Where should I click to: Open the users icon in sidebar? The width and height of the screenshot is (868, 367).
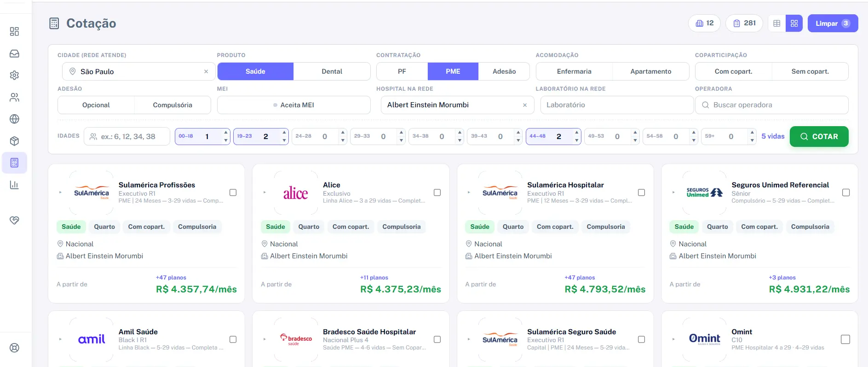14,97
